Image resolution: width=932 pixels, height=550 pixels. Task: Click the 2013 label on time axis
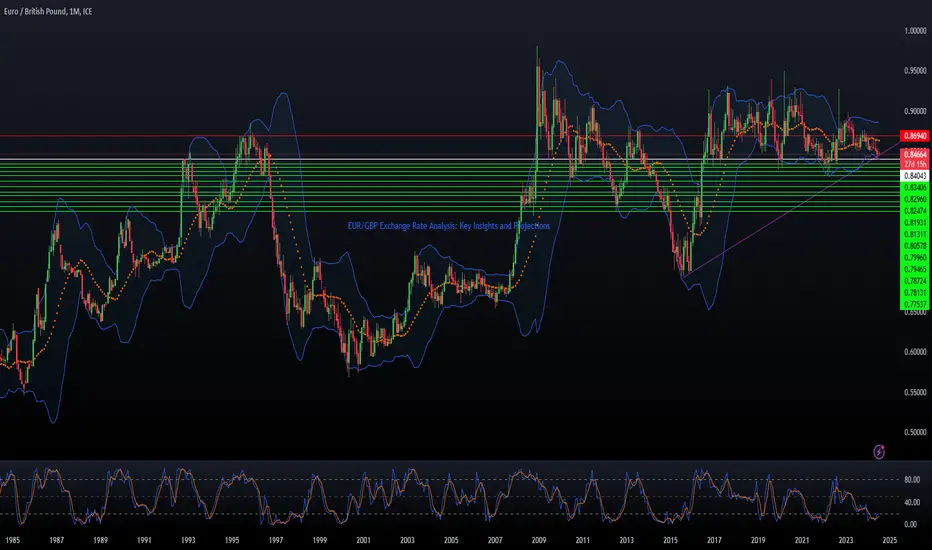coord(626,540)
